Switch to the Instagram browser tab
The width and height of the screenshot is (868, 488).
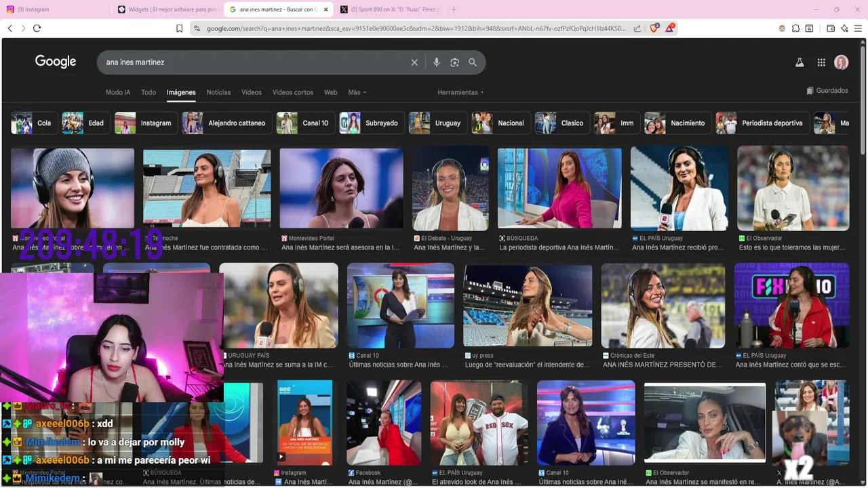coord(56,9)
